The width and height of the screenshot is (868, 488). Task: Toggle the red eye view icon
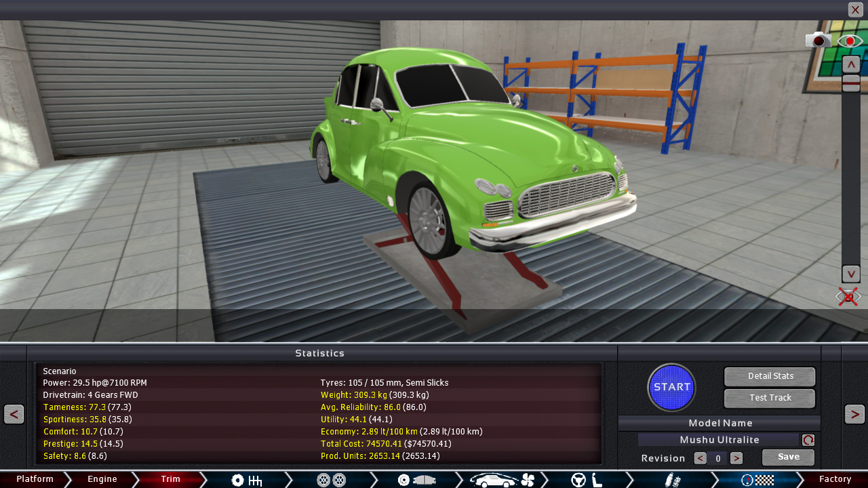(x=850, y=41)
